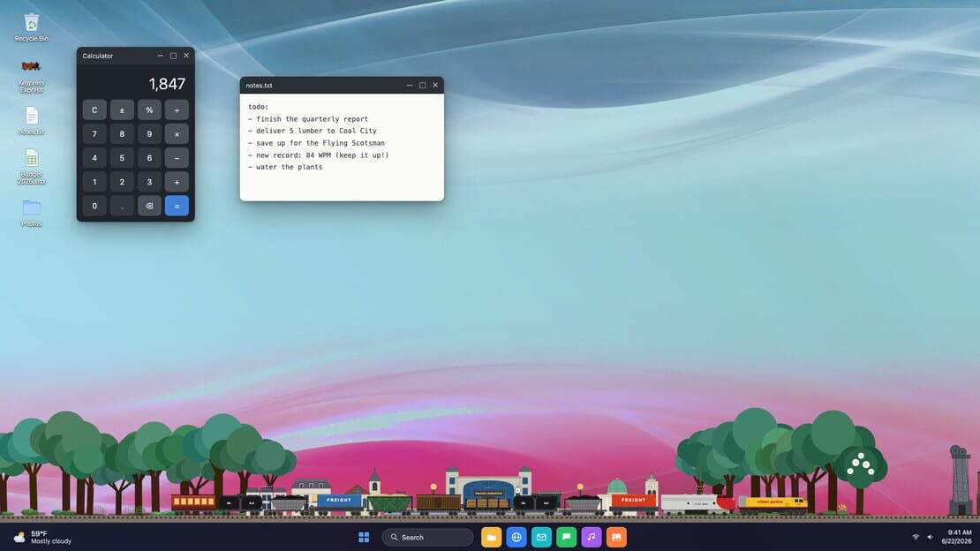Open the File Explorer taskbar icon
The height and width of the screenshot is (551, 980).
pyautogui.click(x=491, y=537)
